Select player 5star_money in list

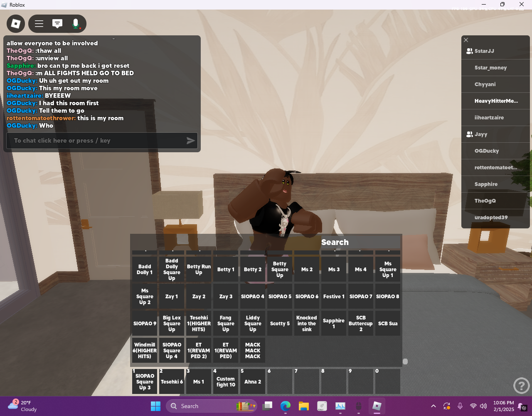(x=495, y=68)
